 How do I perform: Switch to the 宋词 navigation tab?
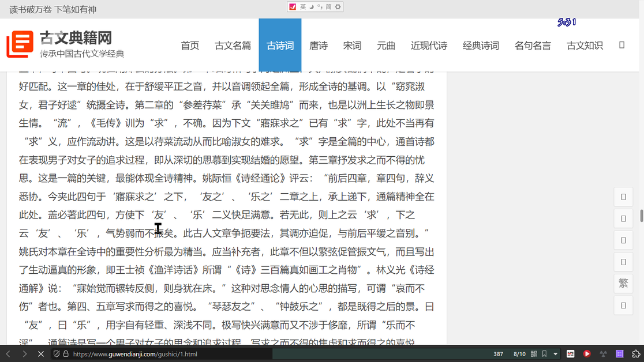pyautogui.click(x=352, y=46)
